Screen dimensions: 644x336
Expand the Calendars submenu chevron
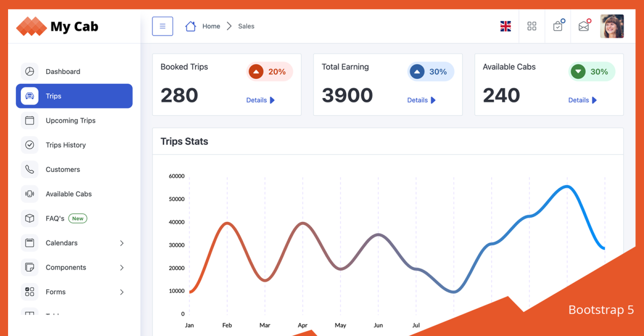(x=122, y=243)
